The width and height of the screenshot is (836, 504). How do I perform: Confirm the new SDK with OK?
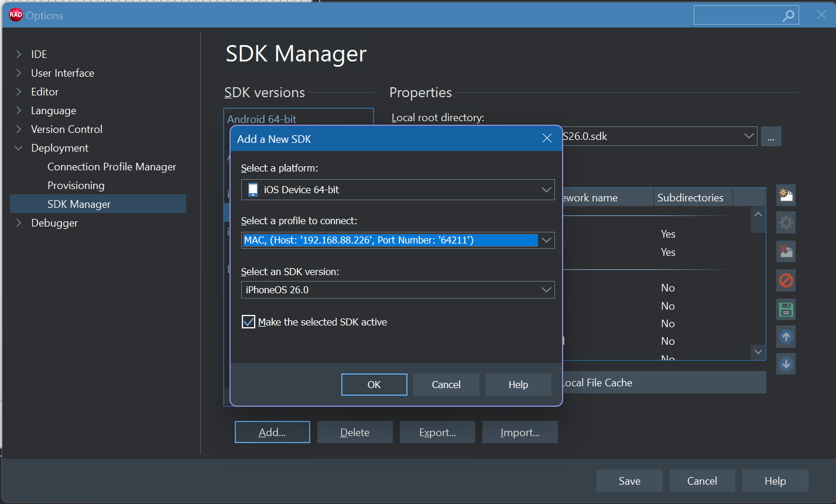click(374, 385)
